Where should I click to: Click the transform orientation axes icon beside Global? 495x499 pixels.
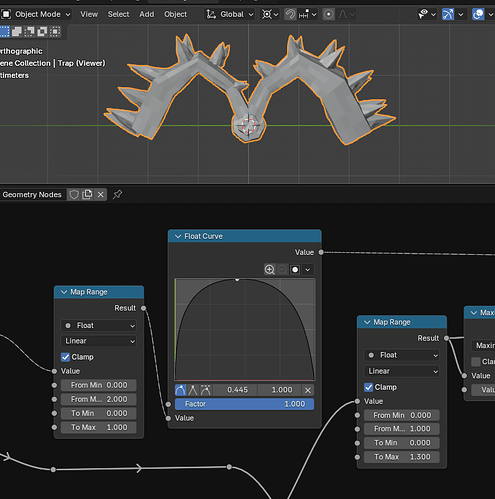[211, 14]
